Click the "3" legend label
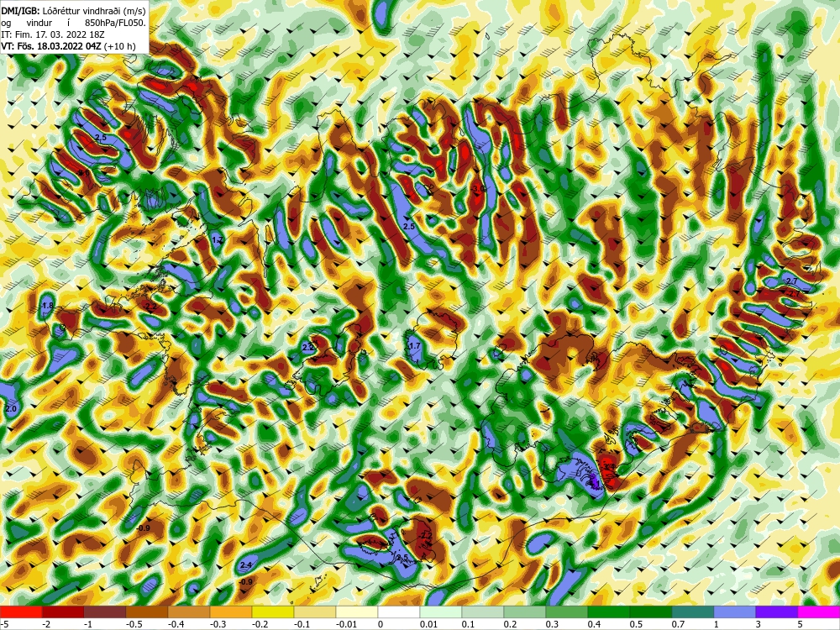Viewport: 840px width, 630px height. (759, 624)
